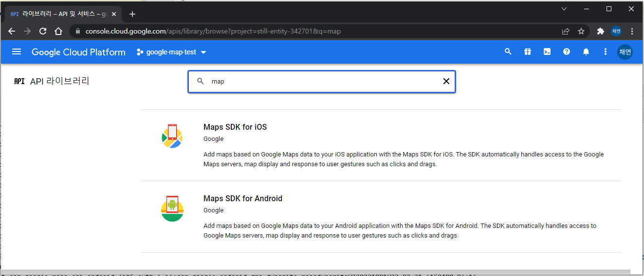The height and width of the screenshot is (276, 644).
Task: Clear search text with X icon
Action: click(446, 81)
